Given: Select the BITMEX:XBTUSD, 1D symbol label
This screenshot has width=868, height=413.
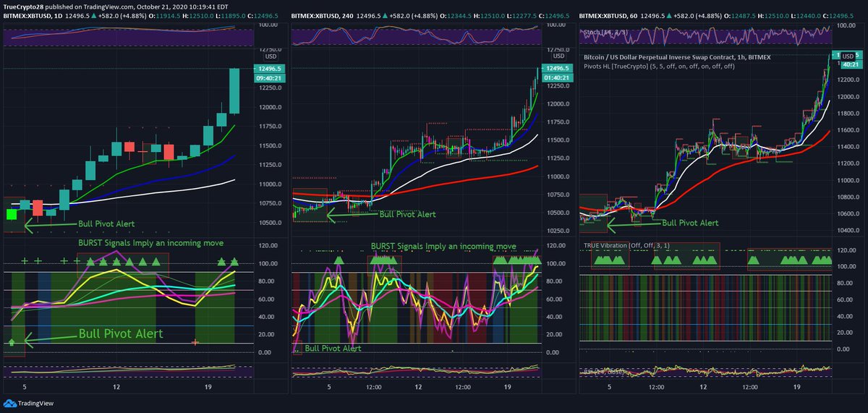Looking at the screenshot, I should point(33,14).
